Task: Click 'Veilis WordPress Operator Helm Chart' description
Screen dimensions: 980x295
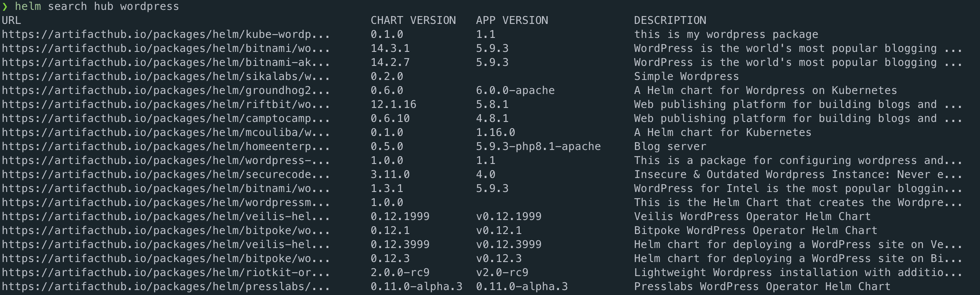Action: pos(753,217)
